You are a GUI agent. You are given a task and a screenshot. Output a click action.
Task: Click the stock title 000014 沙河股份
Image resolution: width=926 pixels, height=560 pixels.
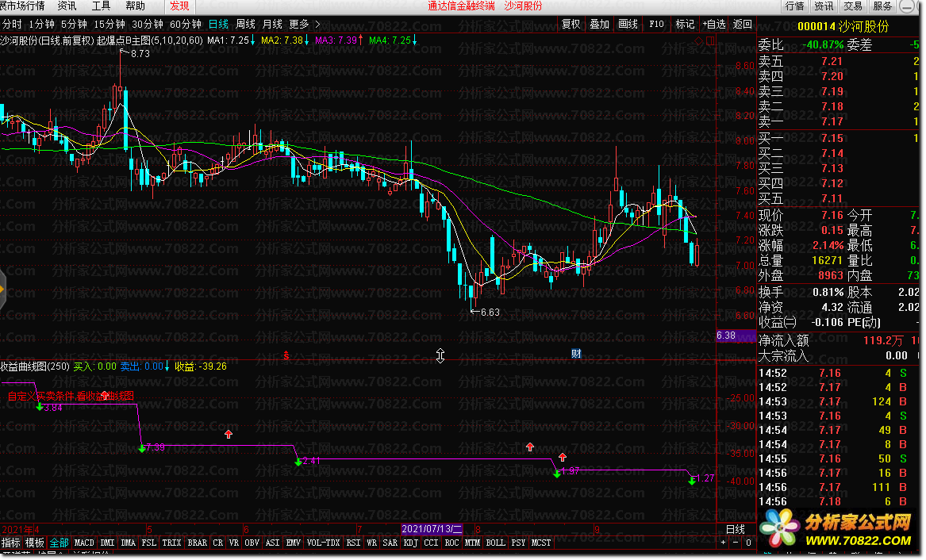coord(843,26)
